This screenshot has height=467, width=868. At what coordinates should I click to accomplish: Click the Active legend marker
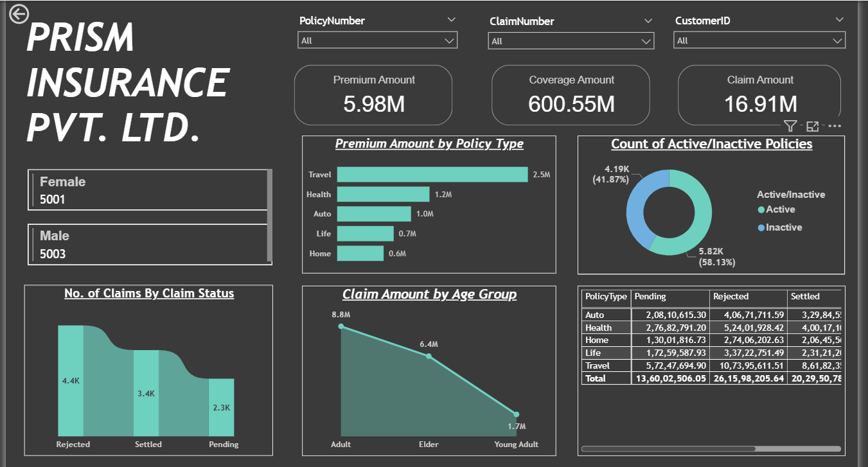pos(761,210)
